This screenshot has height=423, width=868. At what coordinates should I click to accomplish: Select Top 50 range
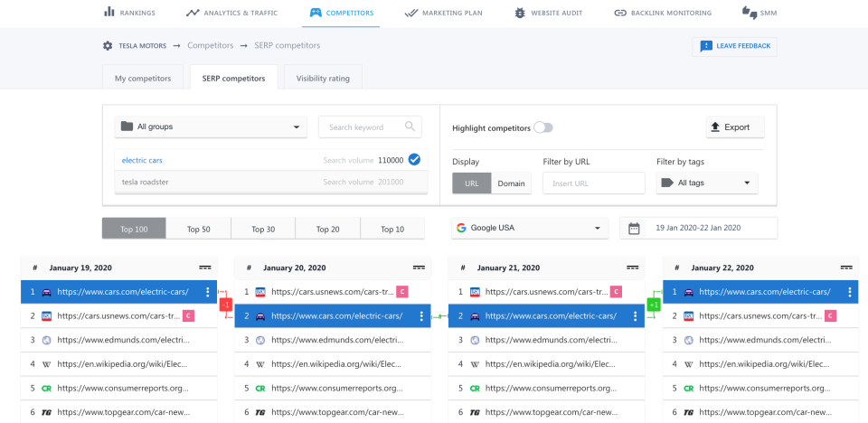pyautogui.click(x=198, y=229)
